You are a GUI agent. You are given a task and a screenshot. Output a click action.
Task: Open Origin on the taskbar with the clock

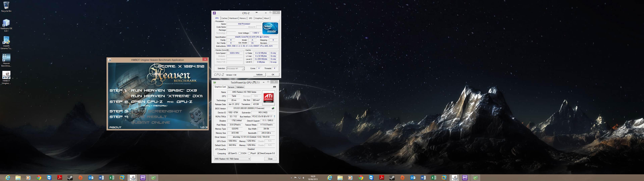coord(80,178)
